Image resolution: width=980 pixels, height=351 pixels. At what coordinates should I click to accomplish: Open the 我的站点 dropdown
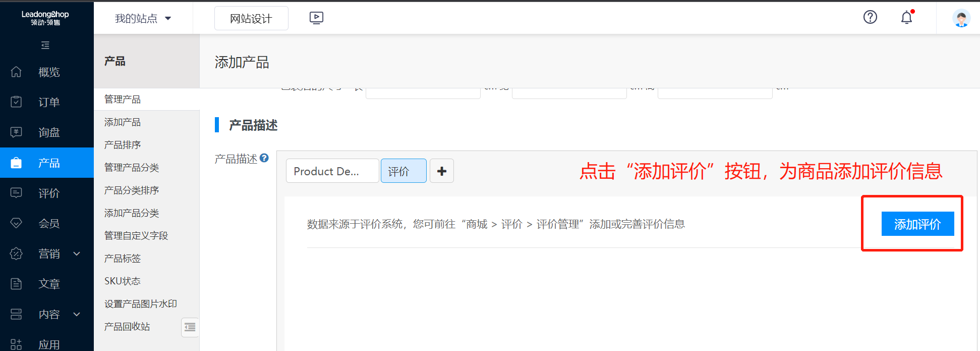tap(143, 19)
